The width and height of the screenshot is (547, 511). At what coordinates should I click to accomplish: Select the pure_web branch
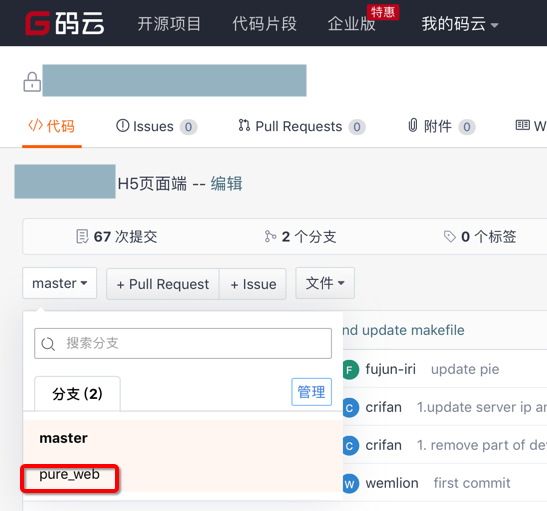pos(183,474)
